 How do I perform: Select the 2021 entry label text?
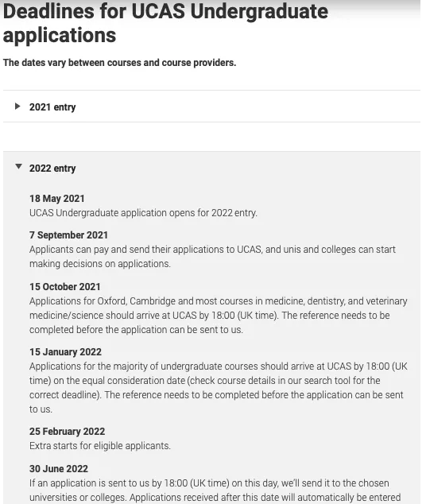pos(52,107)
